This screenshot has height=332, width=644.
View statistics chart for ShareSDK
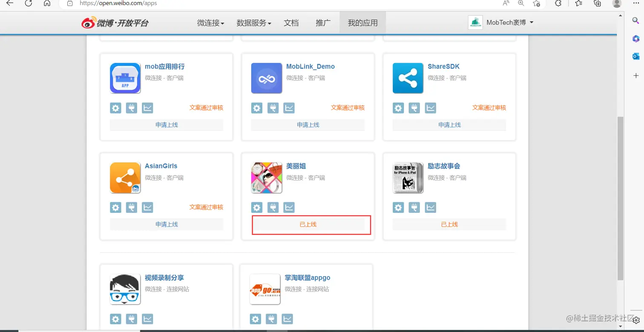pos(430,108)
